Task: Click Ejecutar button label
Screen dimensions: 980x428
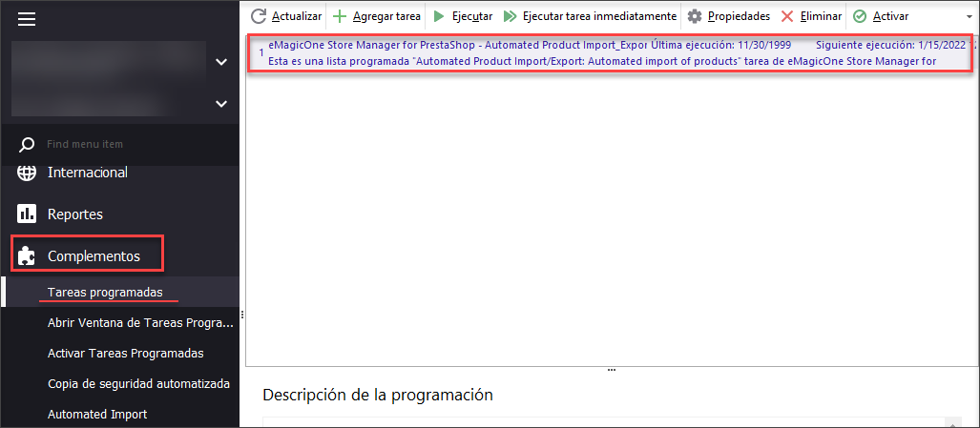Action: (472, 16)
